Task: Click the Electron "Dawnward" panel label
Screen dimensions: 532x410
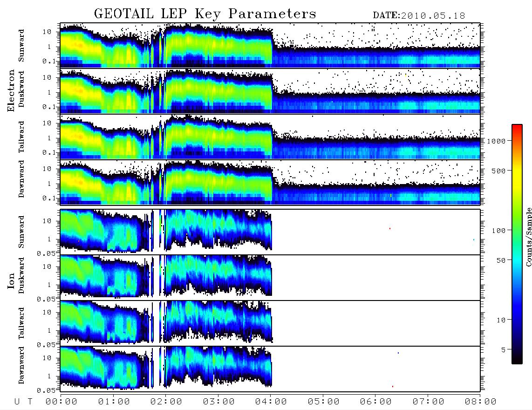Action: point(21,179)
